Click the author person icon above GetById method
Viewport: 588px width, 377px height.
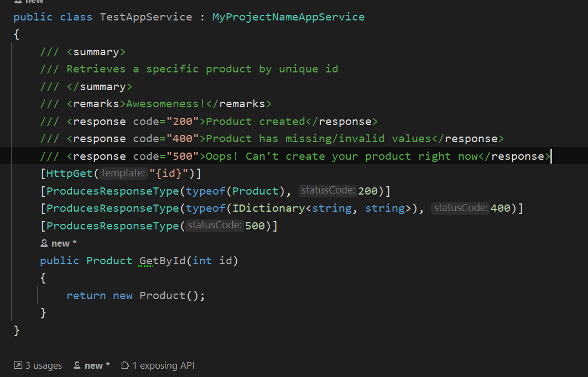click(44, 243)
